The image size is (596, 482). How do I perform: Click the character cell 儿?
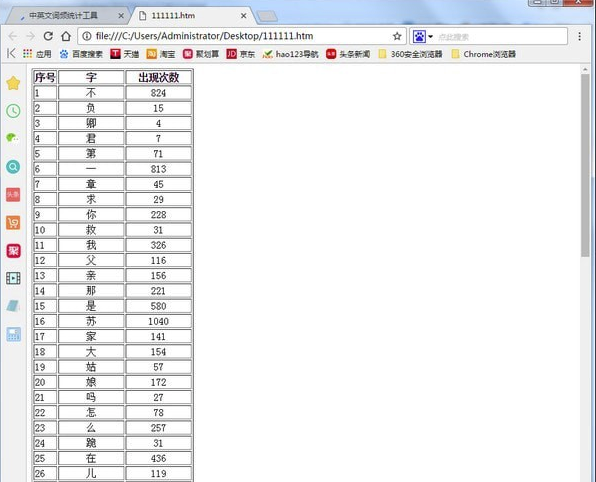coord(91,473)
